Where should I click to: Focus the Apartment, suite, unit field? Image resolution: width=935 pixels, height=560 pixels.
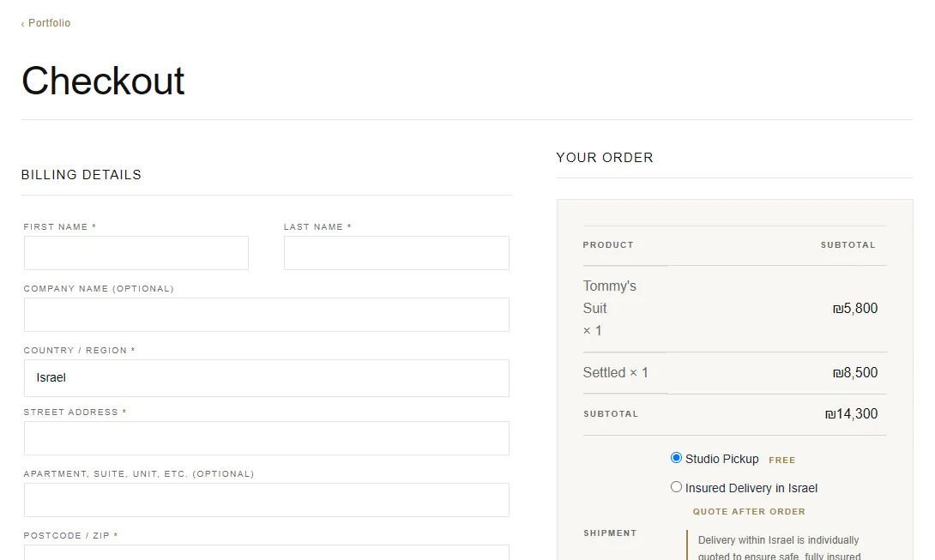(267, 500)
